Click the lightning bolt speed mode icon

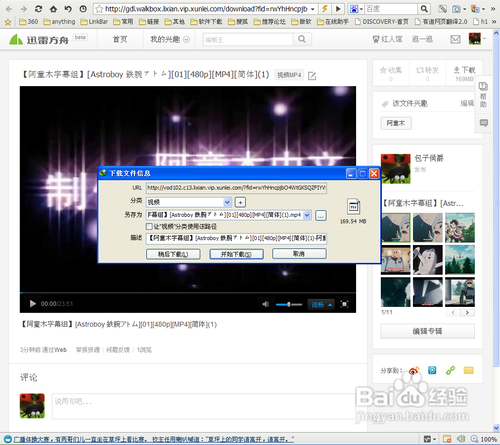pyautogui.click(x=324, y=9)
